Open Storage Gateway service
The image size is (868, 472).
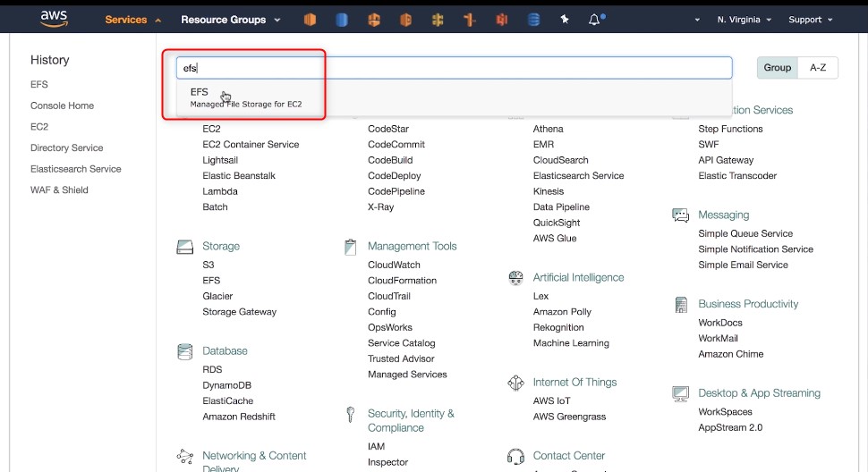[x=239, y=312]
